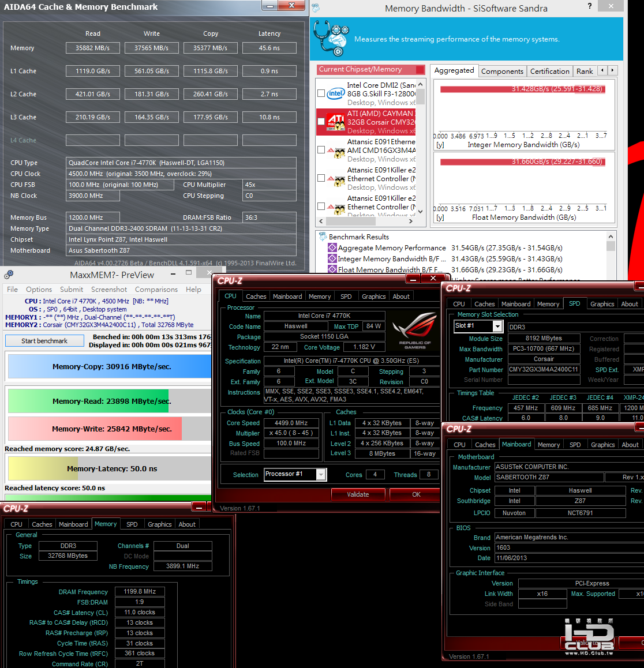Click scroll-up arrow of Sandra reference list
Image resolution: width=644 pixels, height=668 pixels.
click(x=421, y=84)
